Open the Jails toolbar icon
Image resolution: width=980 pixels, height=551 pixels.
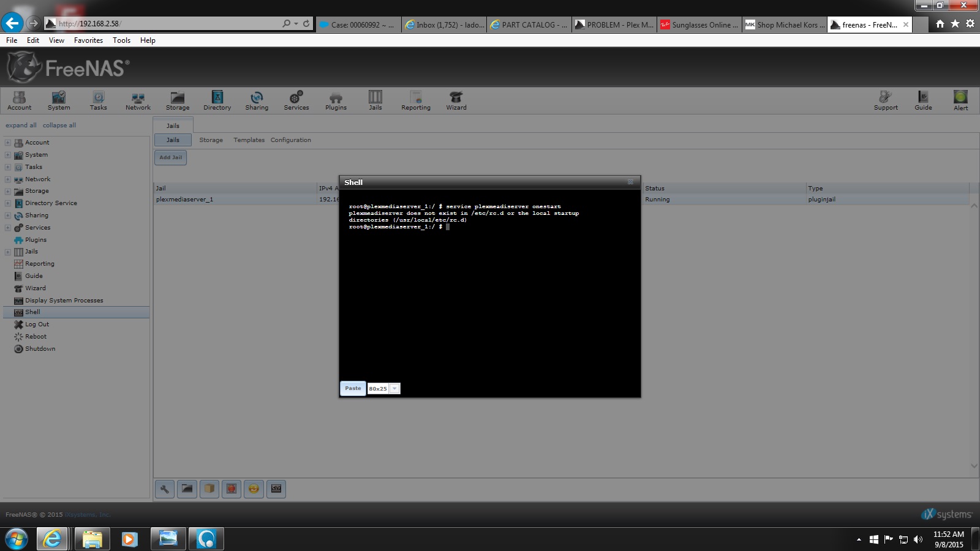[375, 100]
